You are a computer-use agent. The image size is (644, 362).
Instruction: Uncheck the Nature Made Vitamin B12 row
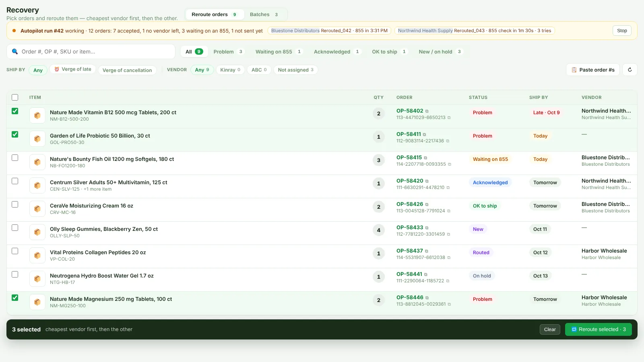[15, 111]
